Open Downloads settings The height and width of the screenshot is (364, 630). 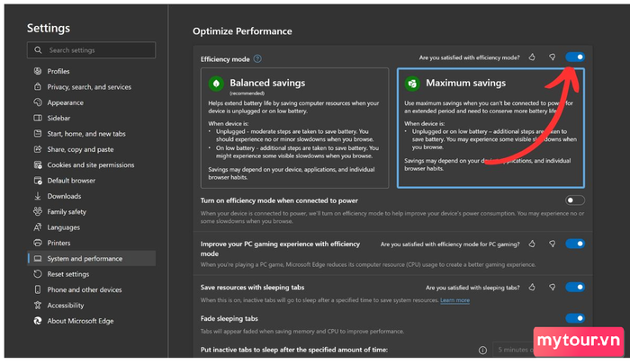coord(91,196)
